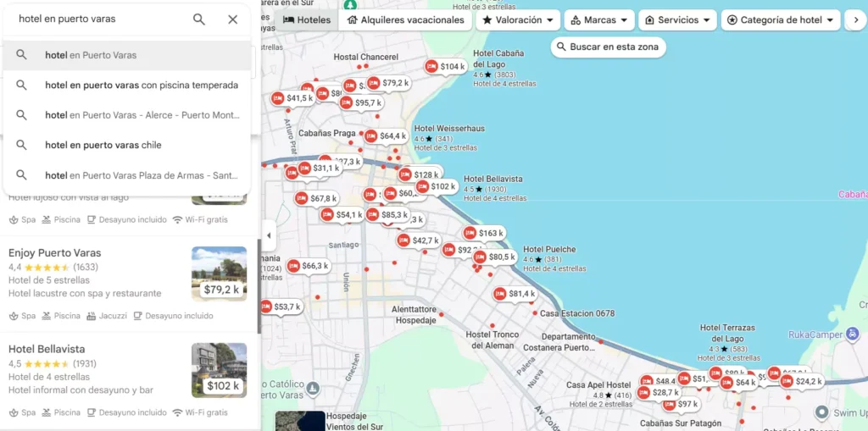Click the $81,4 k map marker
Screen dimensions: 868x431
pos(515,294)
